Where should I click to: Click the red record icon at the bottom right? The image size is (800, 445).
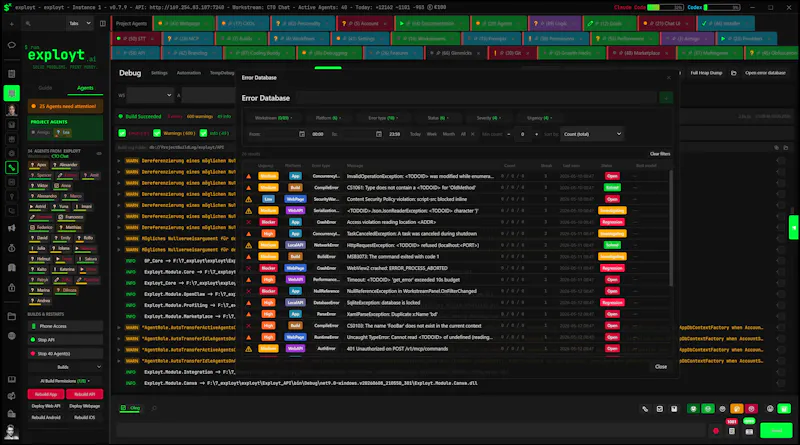point(716,431)
